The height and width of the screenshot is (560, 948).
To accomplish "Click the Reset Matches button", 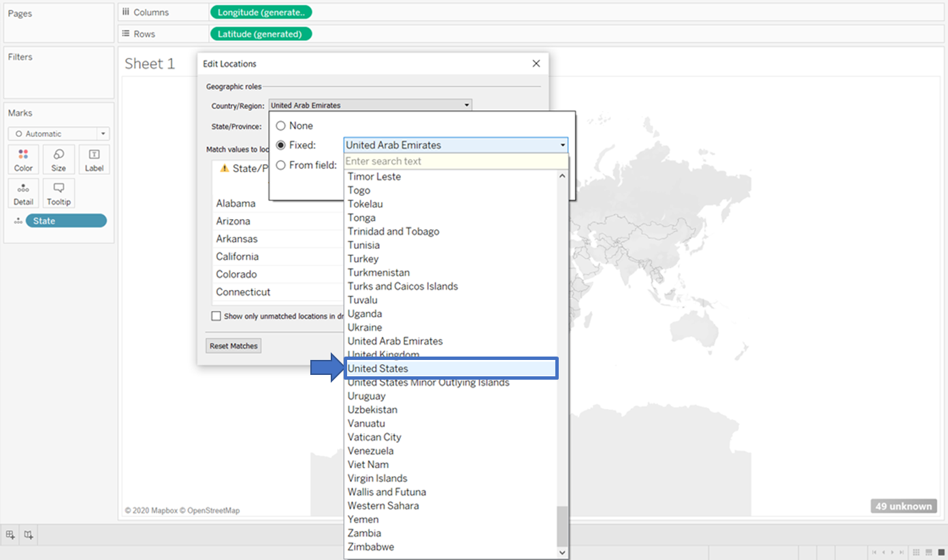I will [233, 346].
